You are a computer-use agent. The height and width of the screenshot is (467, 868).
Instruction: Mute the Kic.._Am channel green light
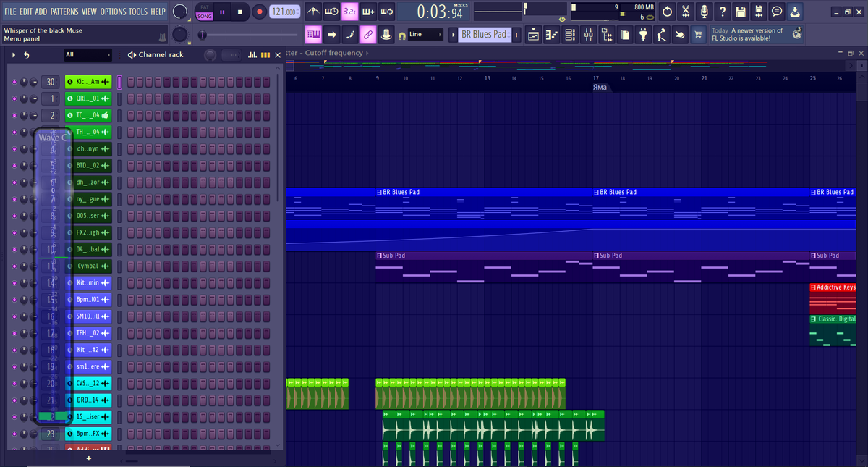click(14, 82)
